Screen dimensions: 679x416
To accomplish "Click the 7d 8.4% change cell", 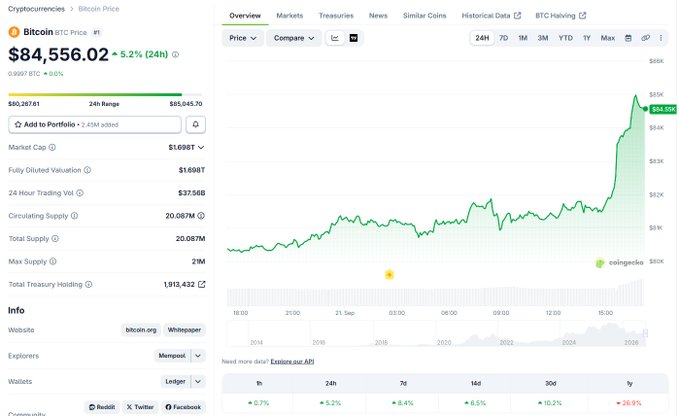I will [403, 403].
